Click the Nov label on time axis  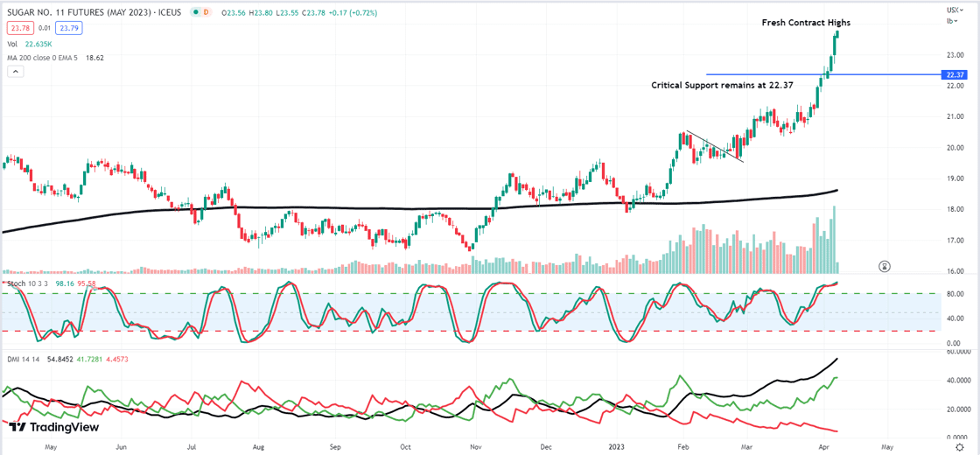point(476,447)
